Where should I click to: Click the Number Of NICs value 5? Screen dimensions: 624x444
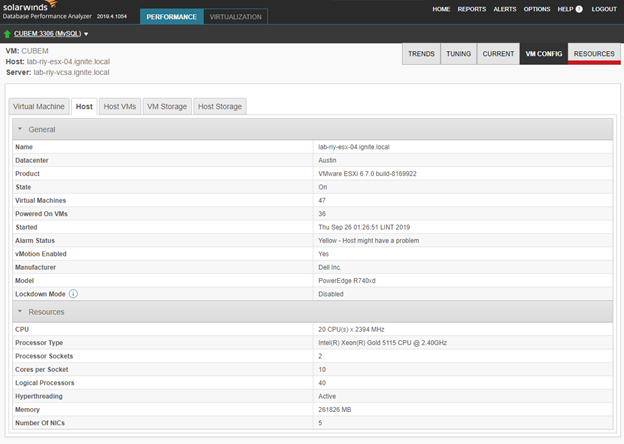click(320, 423)
